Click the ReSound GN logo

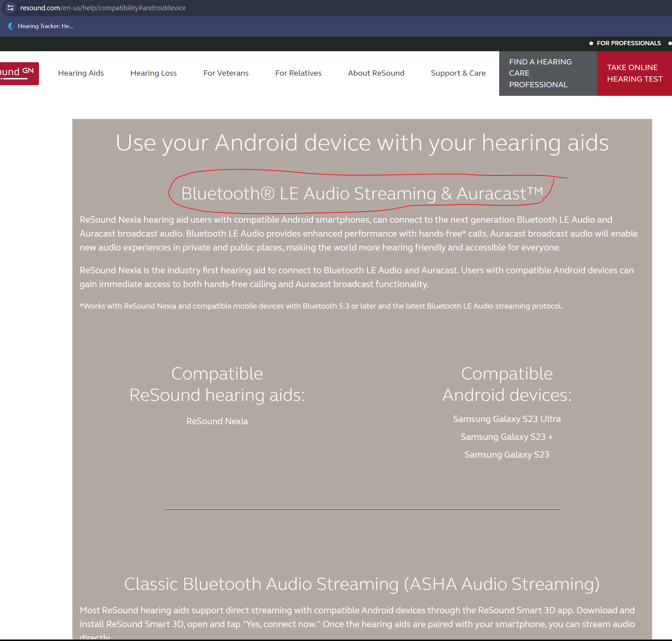[x=19, y=73]
